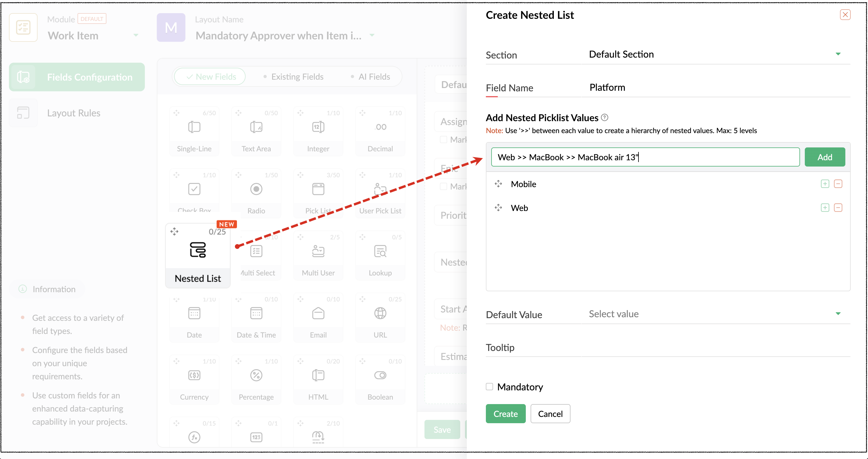The image size is (868, 459).
Task: Click the drag handle next to Mobile
Action: tap(498, 184)
